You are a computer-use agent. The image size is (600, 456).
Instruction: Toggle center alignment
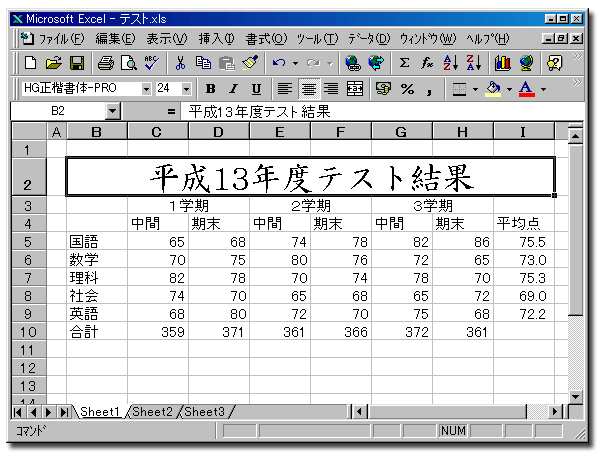click(308, 89)
